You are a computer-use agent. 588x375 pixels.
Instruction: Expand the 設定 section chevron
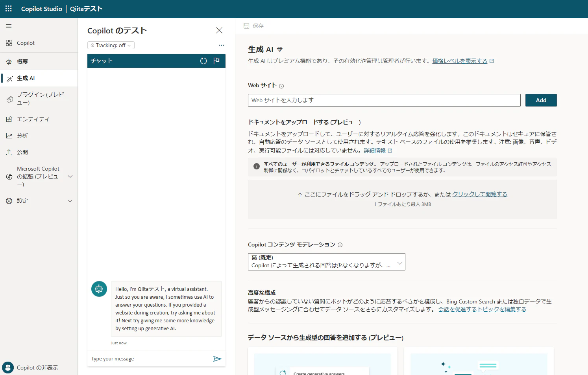click(70, 201)
